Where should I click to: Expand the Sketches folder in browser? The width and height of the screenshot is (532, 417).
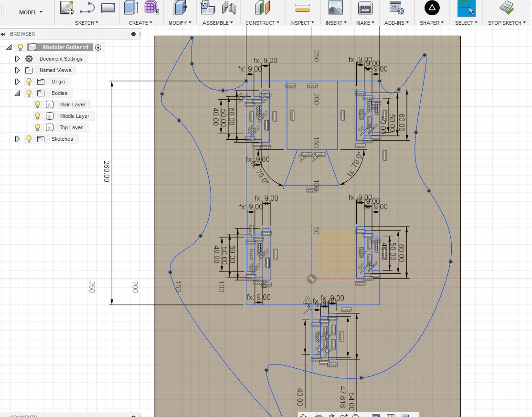[x=18, y=139]
